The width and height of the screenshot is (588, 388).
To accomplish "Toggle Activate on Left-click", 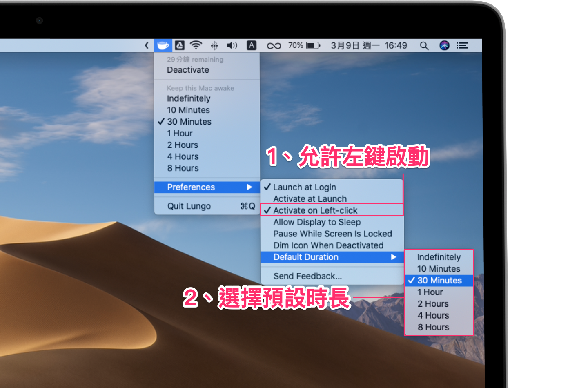I will tap(332, 210).
